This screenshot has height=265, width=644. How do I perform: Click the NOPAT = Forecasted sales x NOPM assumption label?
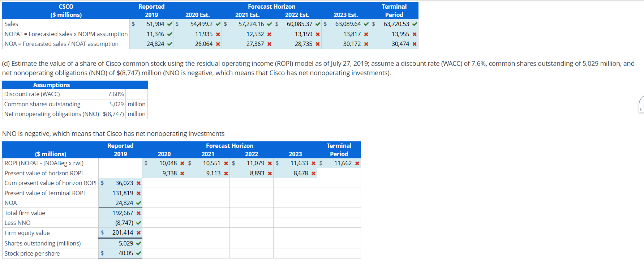tap(66, 34)
